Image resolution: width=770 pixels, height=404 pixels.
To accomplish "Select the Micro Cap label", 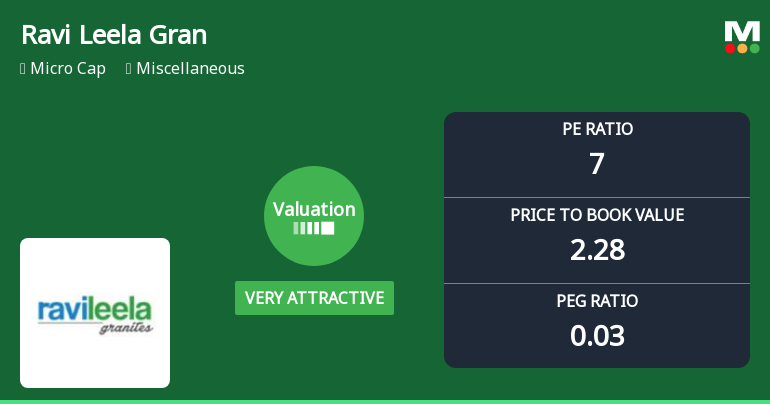I will 68,69.
